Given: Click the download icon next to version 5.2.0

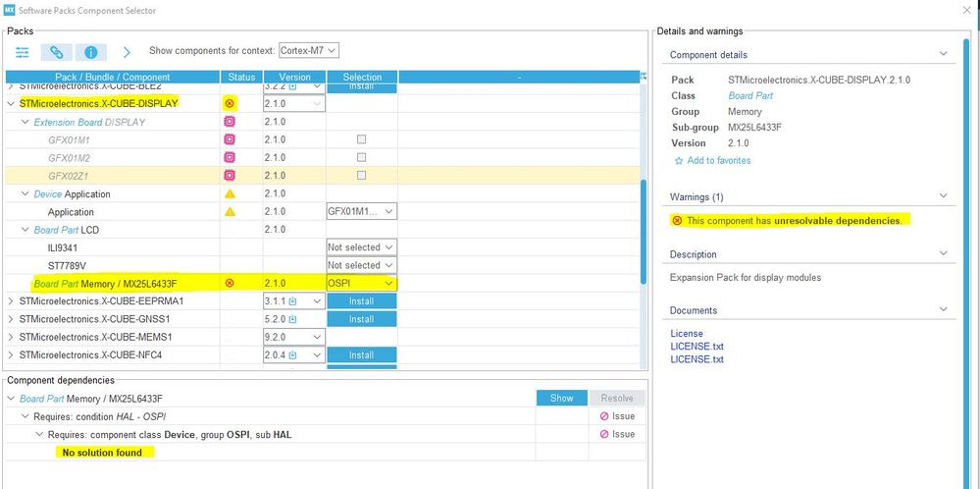Looking at the screenshot, I should click(x=292, y=319).
